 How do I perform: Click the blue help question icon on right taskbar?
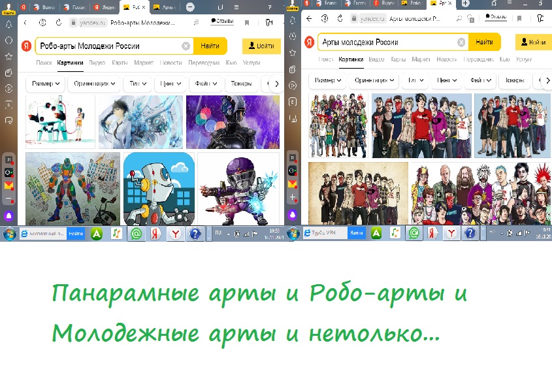470,233
